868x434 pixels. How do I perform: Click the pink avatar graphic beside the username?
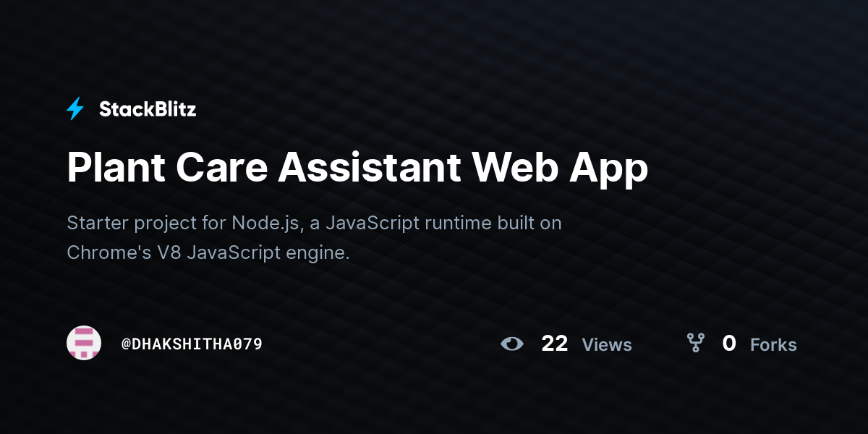[x=84, y=343]
